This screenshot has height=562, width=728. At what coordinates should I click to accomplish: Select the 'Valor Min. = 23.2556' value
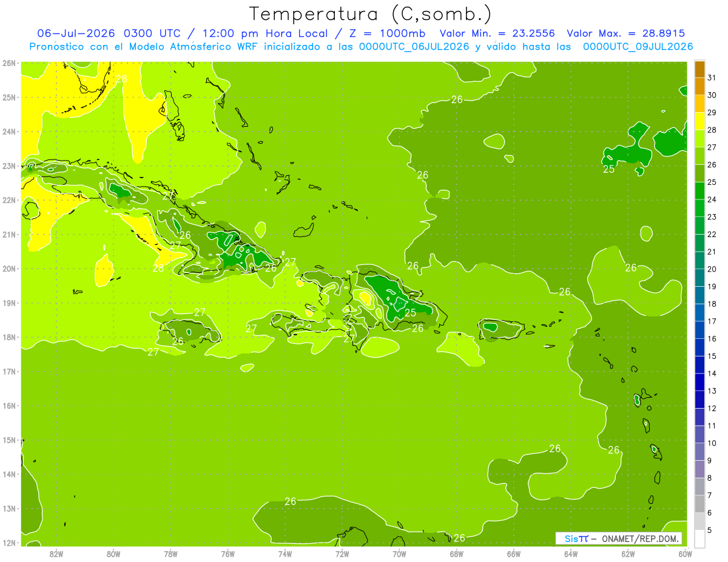coord(498,33)
